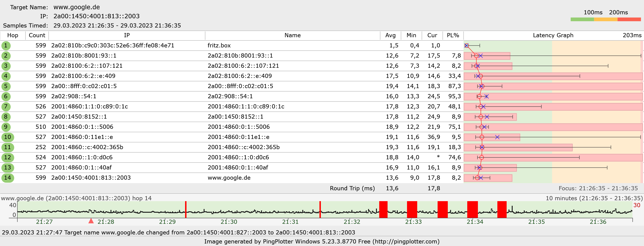Click the 203ms graph scale label

click(632, 35)
